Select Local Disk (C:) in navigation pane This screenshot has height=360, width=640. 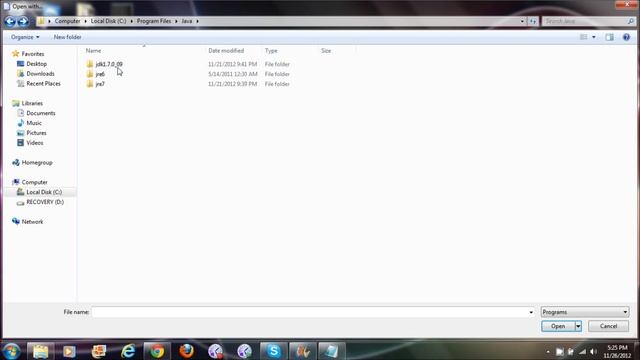click(44, 192)
